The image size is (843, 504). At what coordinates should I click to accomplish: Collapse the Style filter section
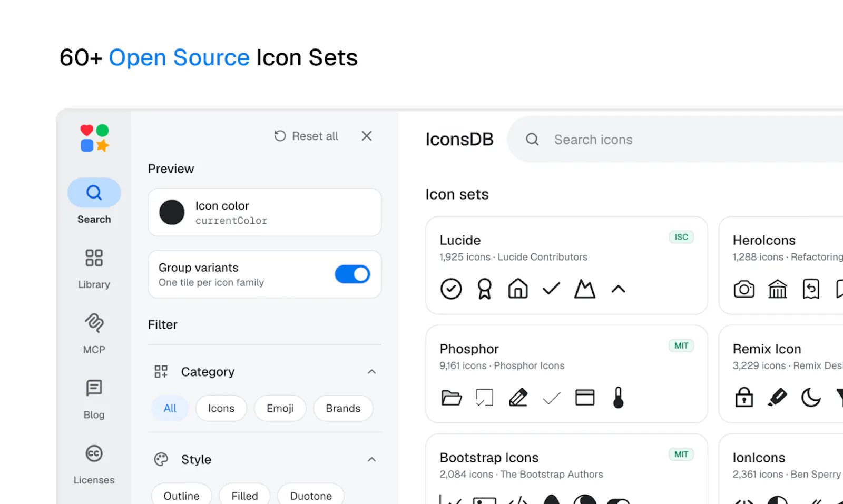point(371,459)
